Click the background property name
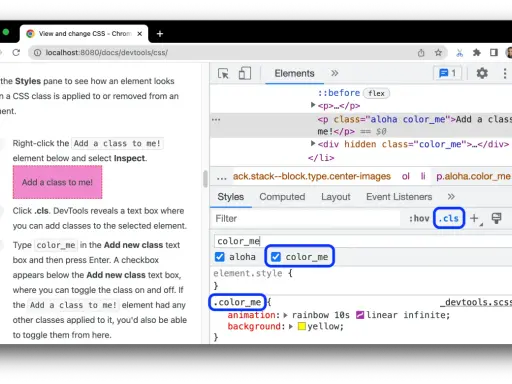The height and width of the screenshot is (384, 512). [x=254, y=326]
